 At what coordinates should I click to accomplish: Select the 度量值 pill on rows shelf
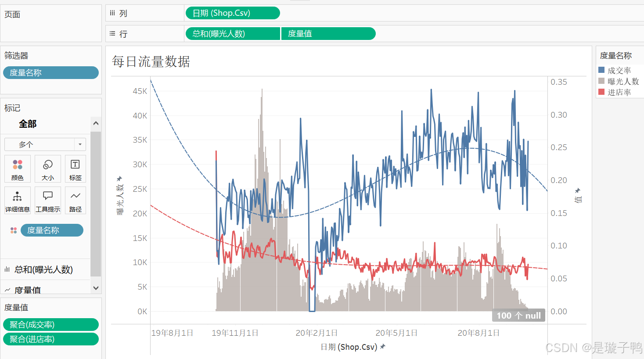pyautogui.click(x=328, y=34)
